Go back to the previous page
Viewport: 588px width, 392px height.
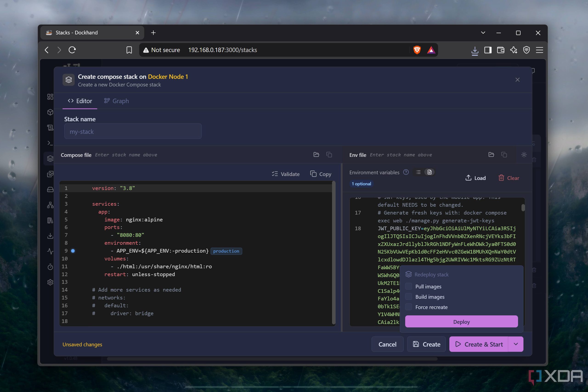[47, 50]
